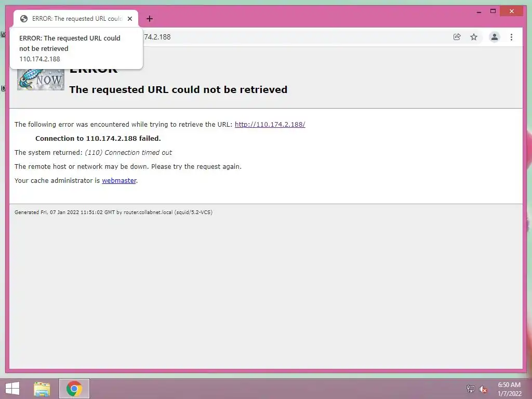Select the ERROR: The requested URL tab
Image resolution: width=532 pixels, height=399 pixels.
point(75,19)
